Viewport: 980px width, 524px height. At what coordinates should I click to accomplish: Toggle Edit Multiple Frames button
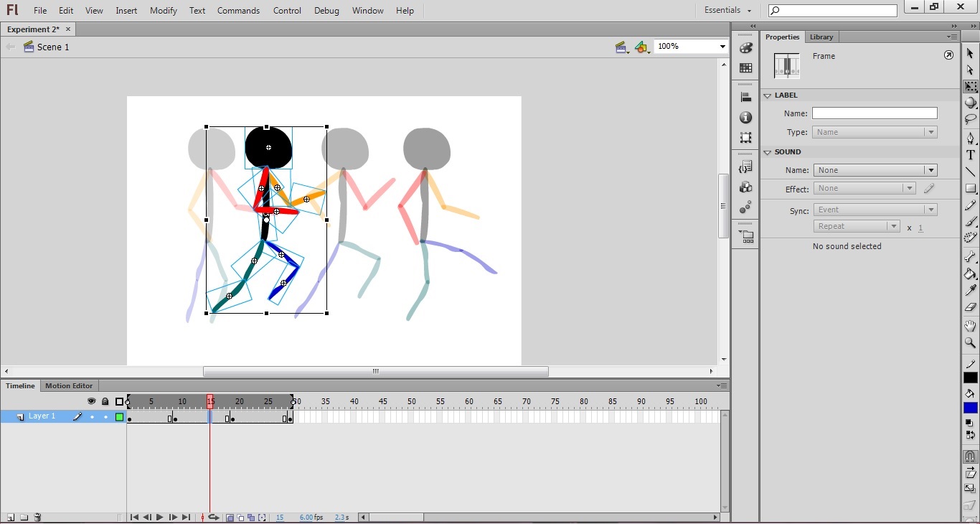click(251, 518)
